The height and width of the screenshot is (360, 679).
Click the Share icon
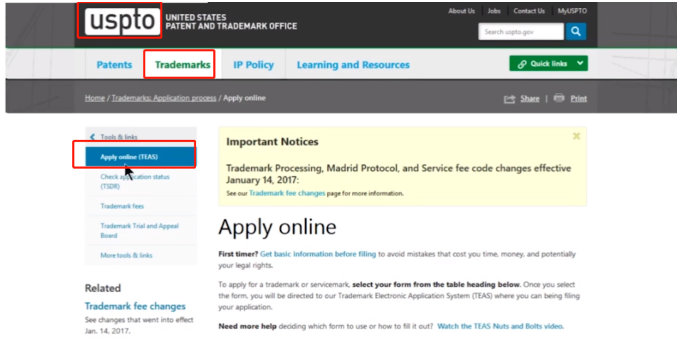(x=510, y=99)
